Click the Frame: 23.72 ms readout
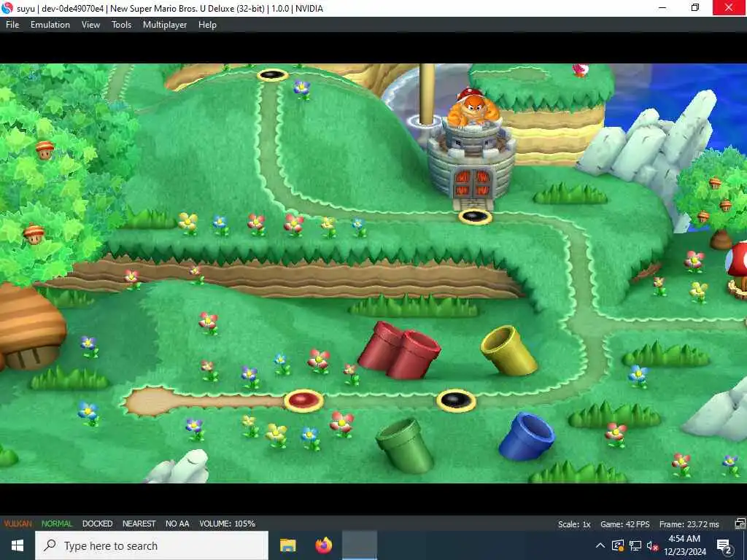 pos(689,524)
